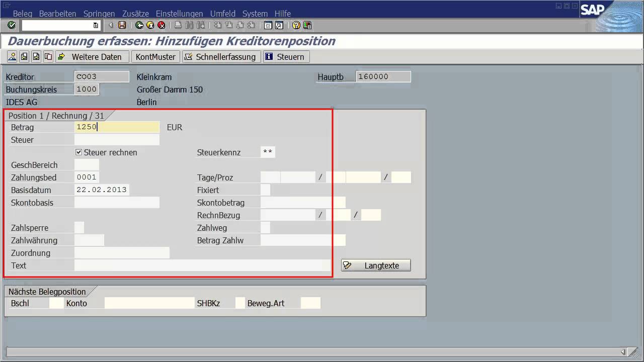Click the overlapping-pages icon before Weitere Daten
This screenshot has width=644, height=362.
[x=48, y=57]
